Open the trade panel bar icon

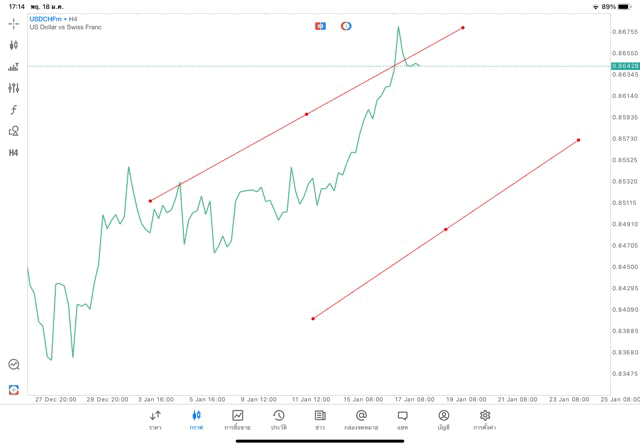point(14,67)
